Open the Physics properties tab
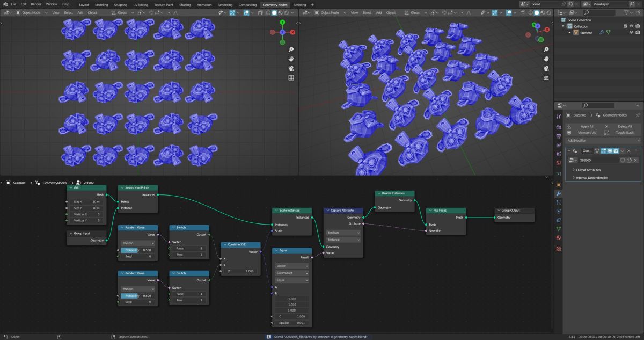The height and width of the screenshot is (340, 644). point(559,211)
